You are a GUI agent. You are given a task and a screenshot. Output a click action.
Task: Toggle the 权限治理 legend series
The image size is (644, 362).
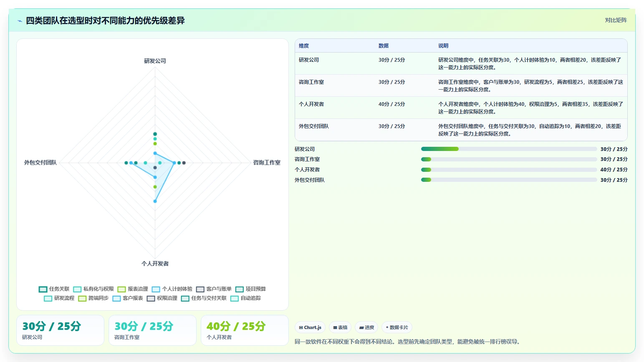click(x=162, y=298)
